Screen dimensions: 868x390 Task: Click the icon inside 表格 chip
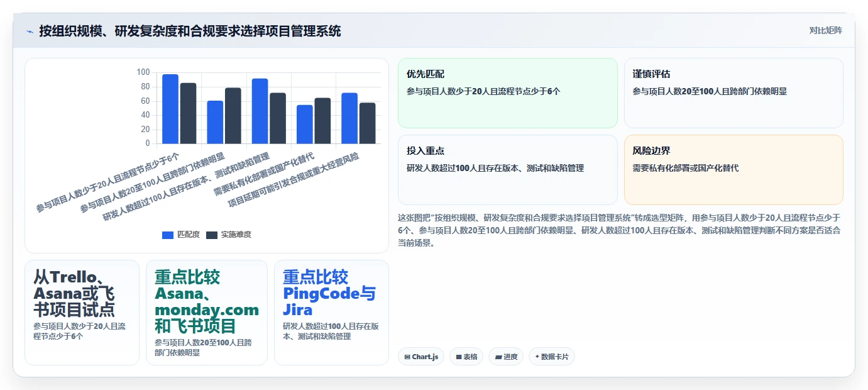[459, 357]
